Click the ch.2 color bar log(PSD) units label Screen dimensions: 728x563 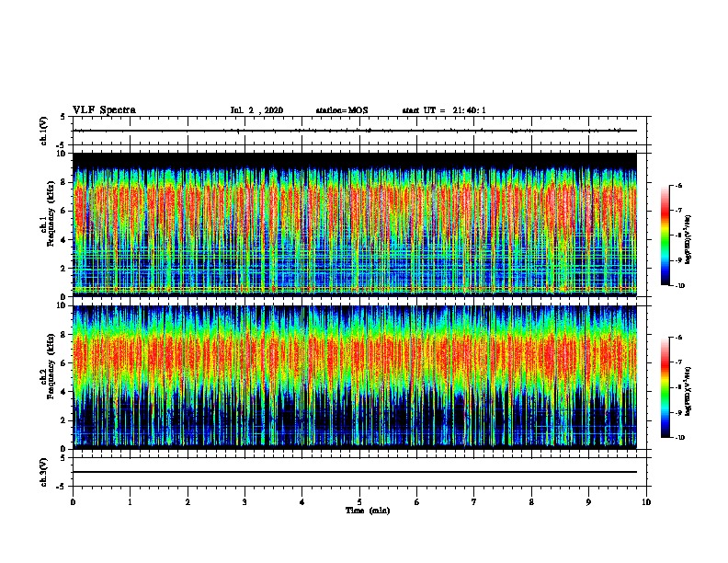688,392
